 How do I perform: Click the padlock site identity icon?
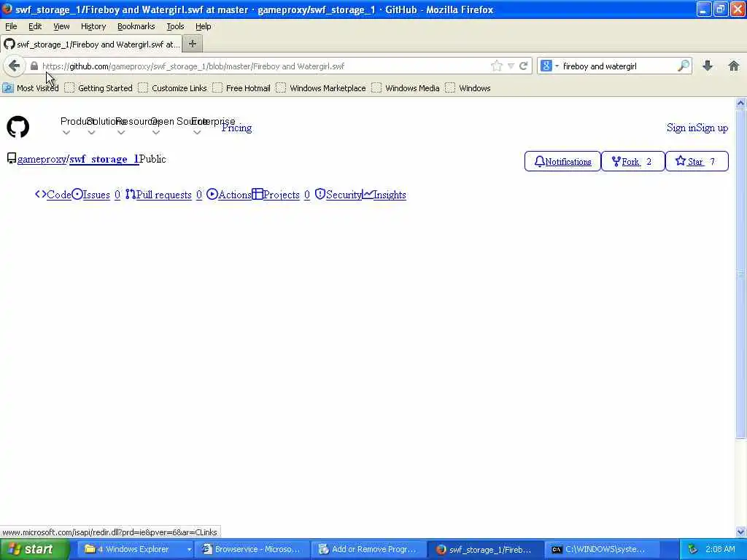34,66
